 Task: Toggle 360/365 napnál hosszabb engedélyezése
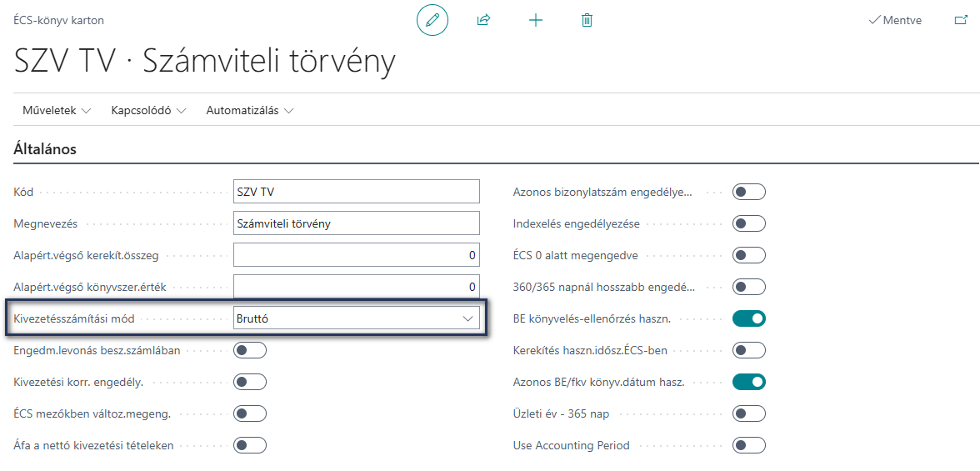[748, 287]
